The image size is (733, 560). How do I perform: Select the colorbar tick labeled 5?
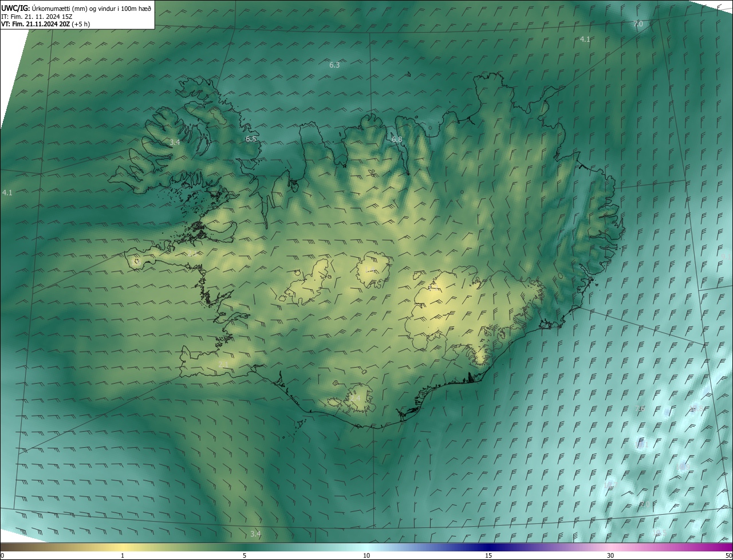245,555
